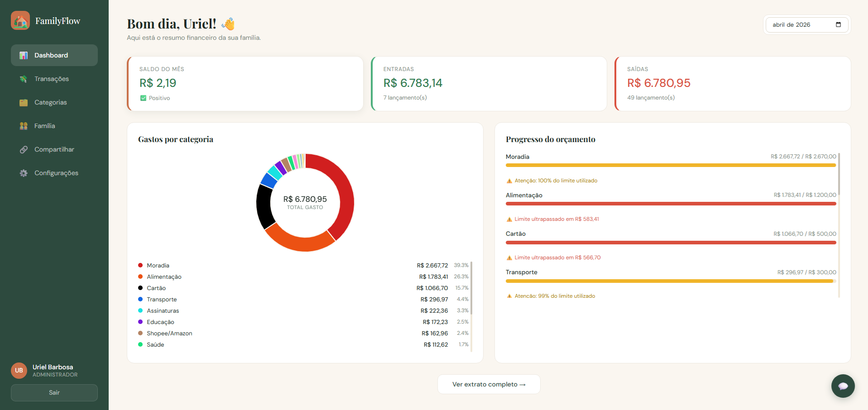Click the blue Transporte legend dot
868x410 pixels.
(140, 299)
